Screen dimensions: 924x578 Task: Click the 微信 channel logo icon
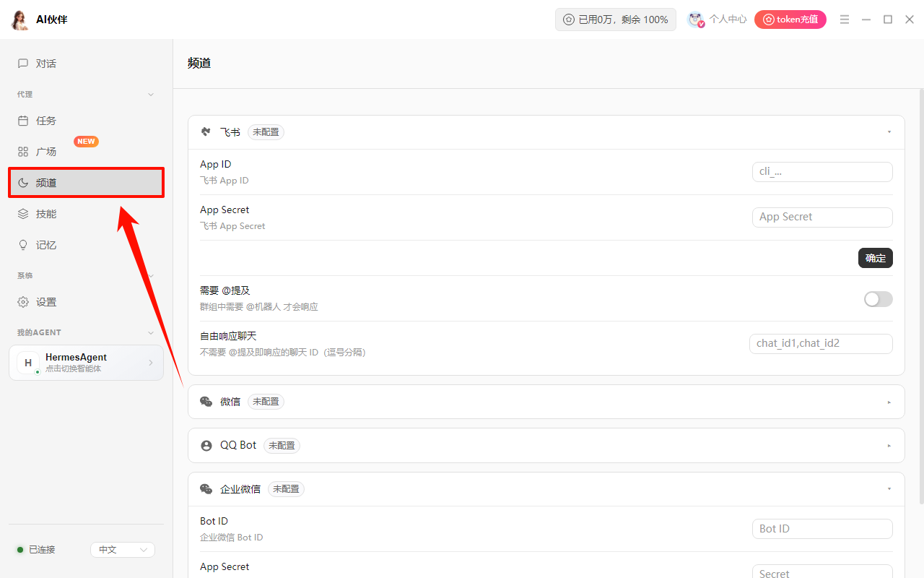pos(206,402)
